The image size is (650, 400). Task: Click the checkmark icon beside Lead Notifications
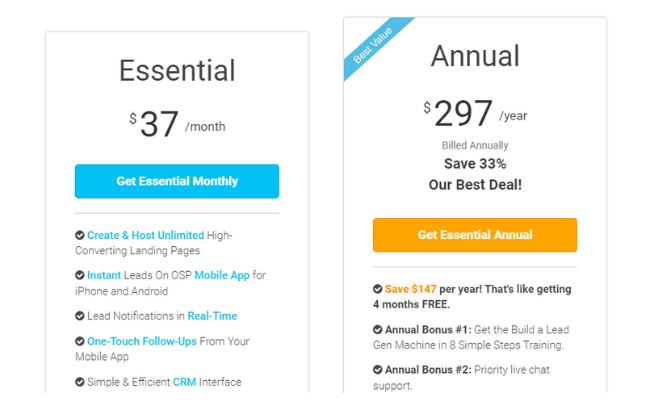(x=80, y=316)
